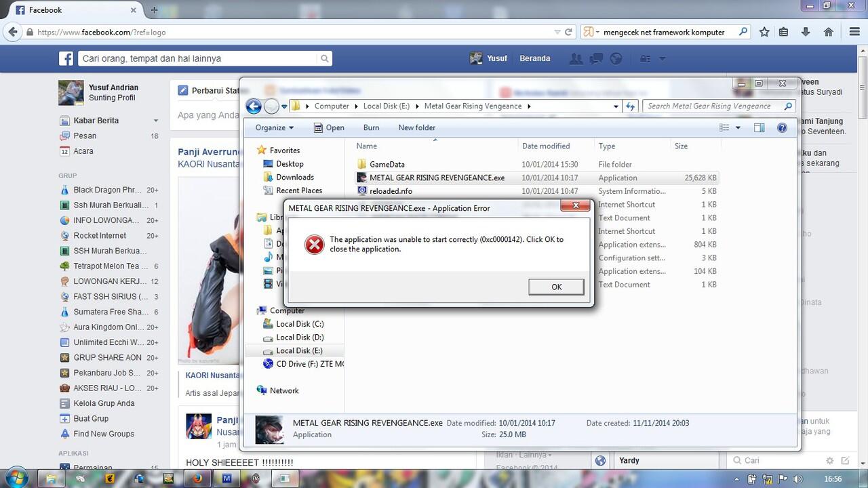The width and height of the screenshot is (868, 488).
Task: Click Computer breadcrumb in address bar
Action: pos(332,106)
